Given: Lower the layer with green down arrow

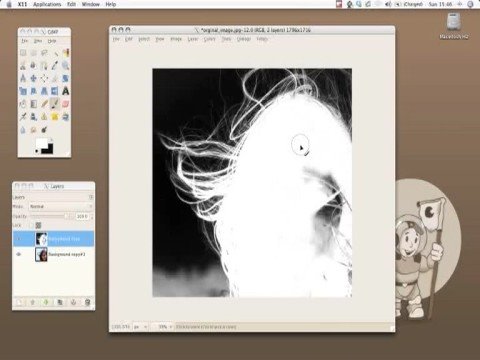Looking at the screenshot, I should pos(46,302).
